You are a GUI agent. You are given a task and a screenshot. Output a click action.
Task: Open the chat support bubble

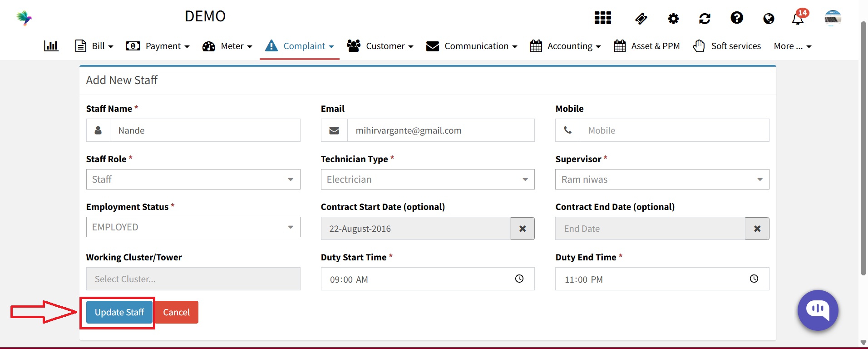(818, 310)
